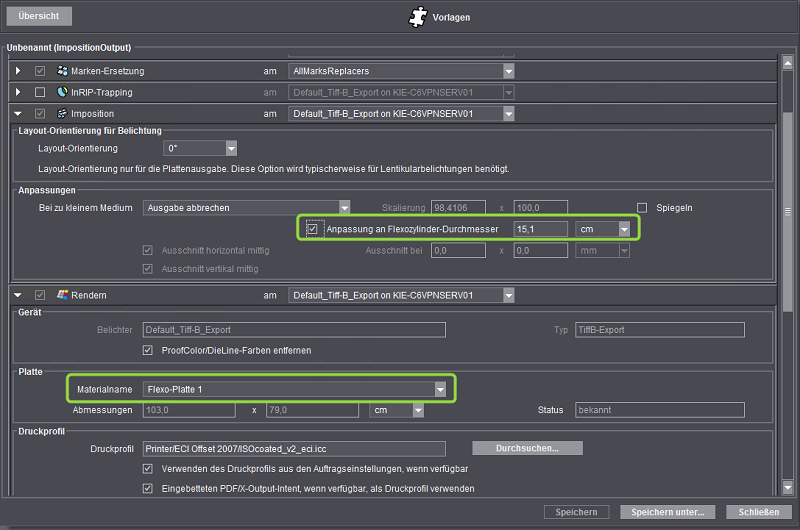The width and height of the screenshot is (800, 530).
Task: Click the Marken-Ersetzung step icon
Action: coord(62,71)
